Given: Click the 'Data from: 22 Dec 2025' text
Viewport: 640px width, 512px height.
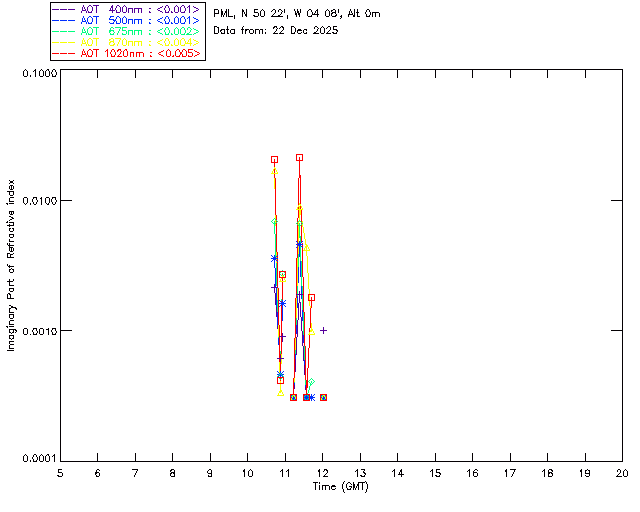Looking at the screenshot, I should (x=276, y=31).
